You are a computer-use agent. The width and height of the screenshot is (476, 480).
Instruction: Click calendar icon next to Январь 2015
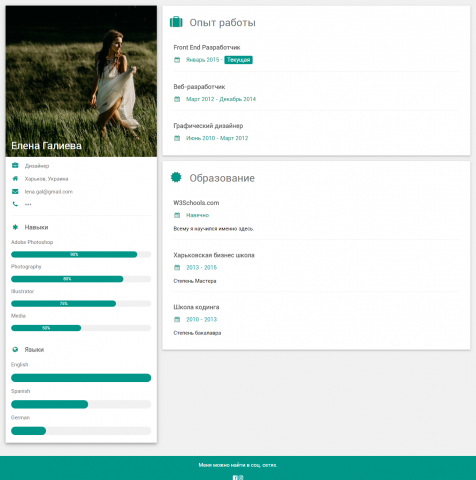(177, 60)
